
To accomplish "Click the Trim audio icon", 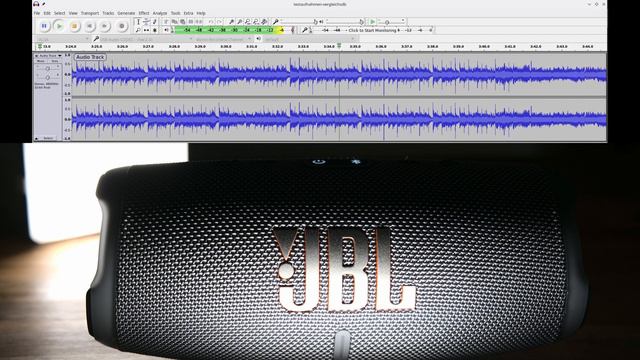I will click(x=191, y=22).
